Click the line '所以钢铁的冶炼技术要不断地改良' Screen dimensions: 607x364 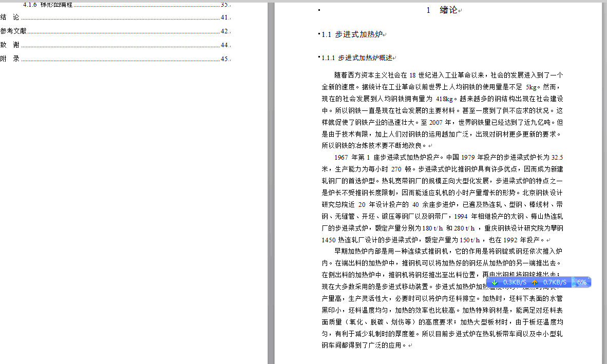373,146
